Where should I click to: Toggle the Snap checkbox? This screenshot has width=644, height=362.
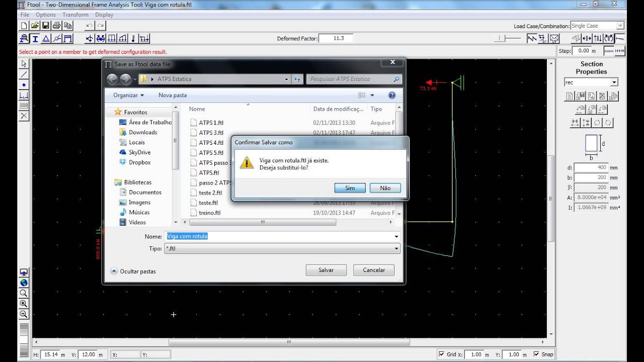(x=536, y=354)
